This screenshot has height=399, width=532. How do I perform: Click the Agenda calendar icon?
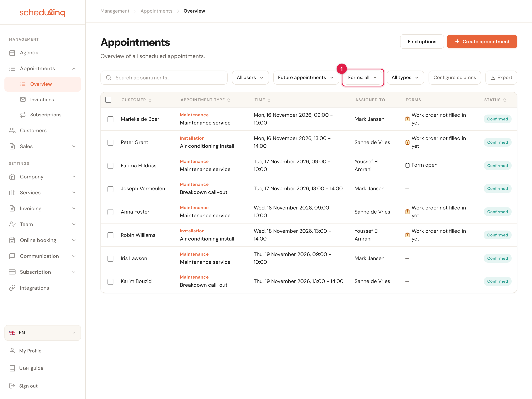tap(12, 53)
